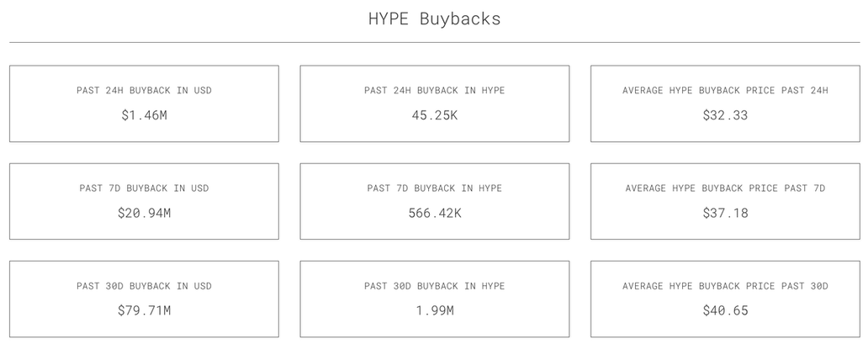
Task: Click the $79.71M buyback value
Action: coord(144,311)
